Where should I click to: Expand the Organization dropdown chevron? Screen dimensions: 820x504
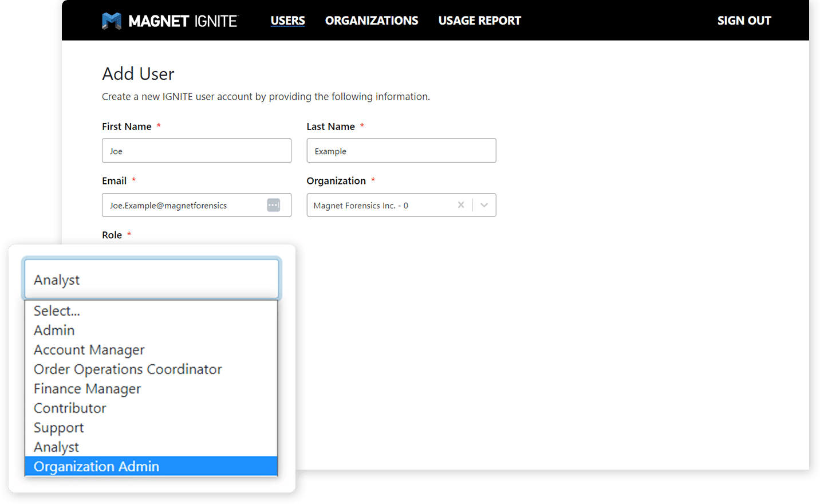484,205
